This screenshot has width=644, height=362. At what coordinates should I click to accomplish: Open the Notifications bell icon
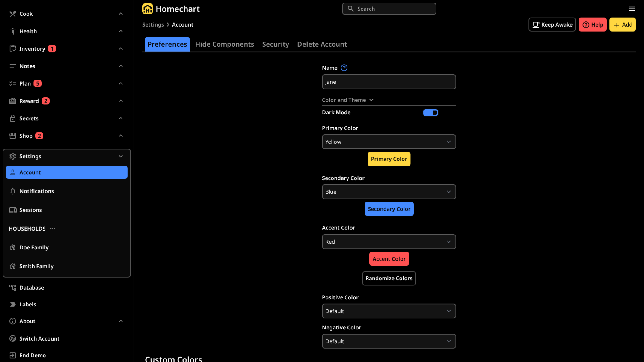(x=13, y=191)
